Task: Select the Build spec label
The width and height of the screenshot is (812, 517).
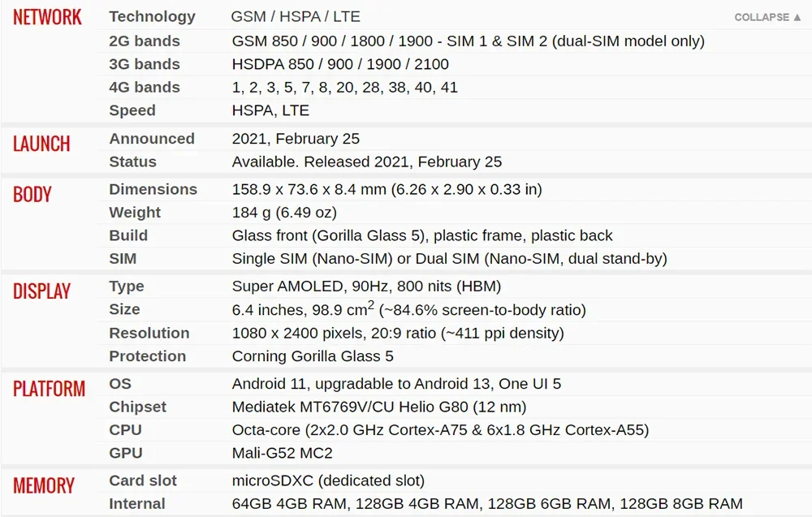Action: tap(128, 235)
